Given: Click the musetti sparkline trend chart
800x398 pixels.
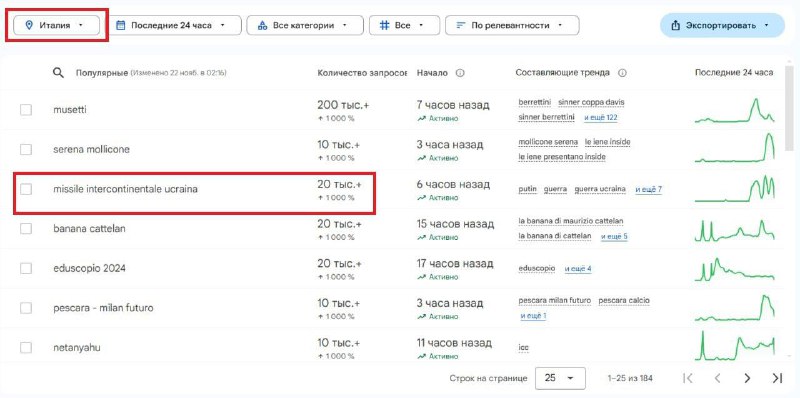Looking at the screenshot, I should pyautogui.click(x=734, y=111).
